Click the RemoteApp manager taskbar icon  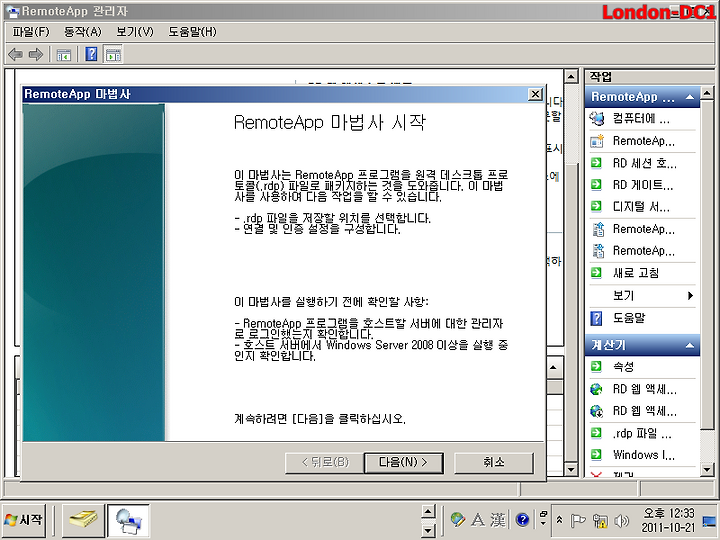[129, 521]
